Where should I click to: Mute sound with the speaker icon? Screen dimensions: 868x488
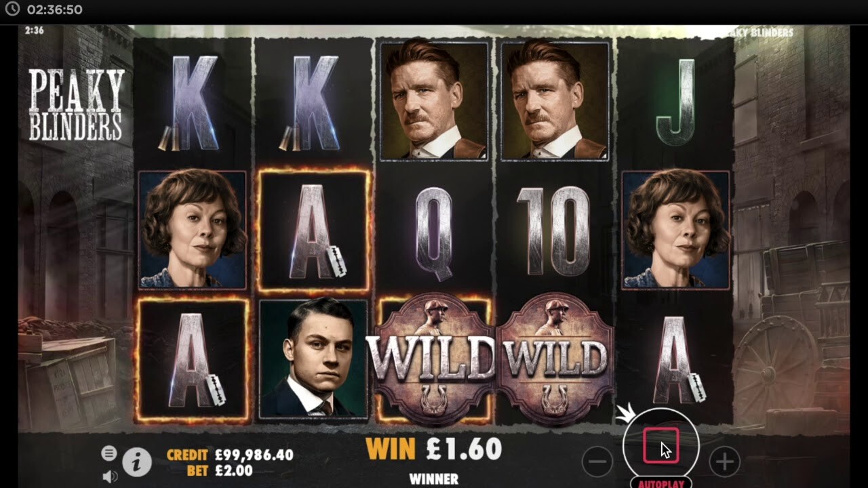(x=108, y=475)
